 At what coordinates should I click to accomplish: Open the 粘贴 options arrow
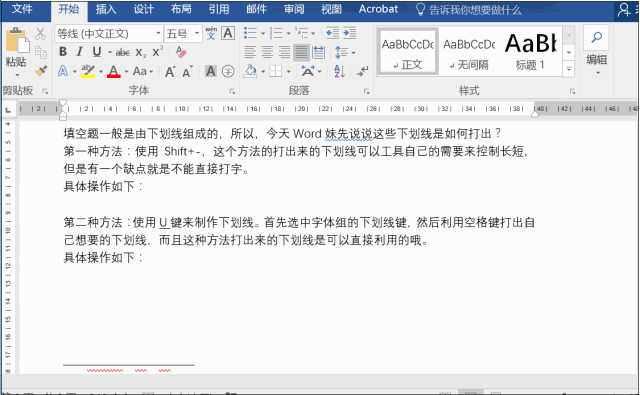pyautogui.click(x=17, y=75)
